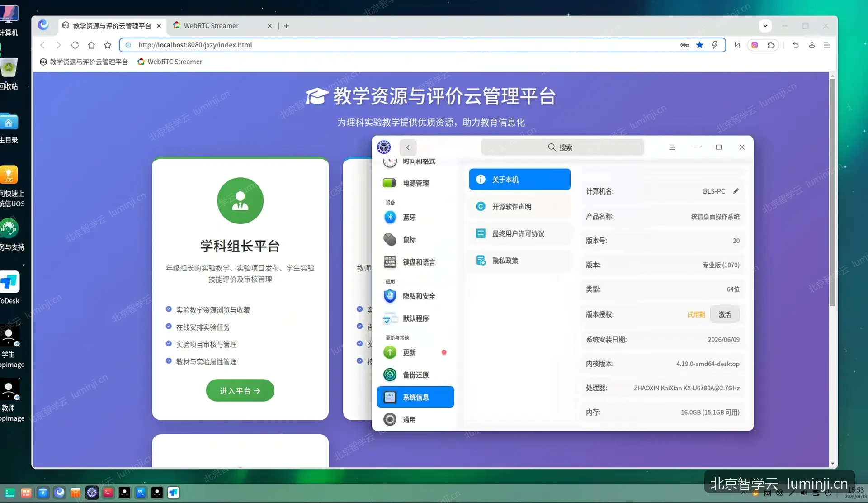The height and width of the screenshot is (503, 868).
Task: Open 教学资源与评价云管理平台 bookmark in bookmarks bar
Action: [x=84, y=62]
